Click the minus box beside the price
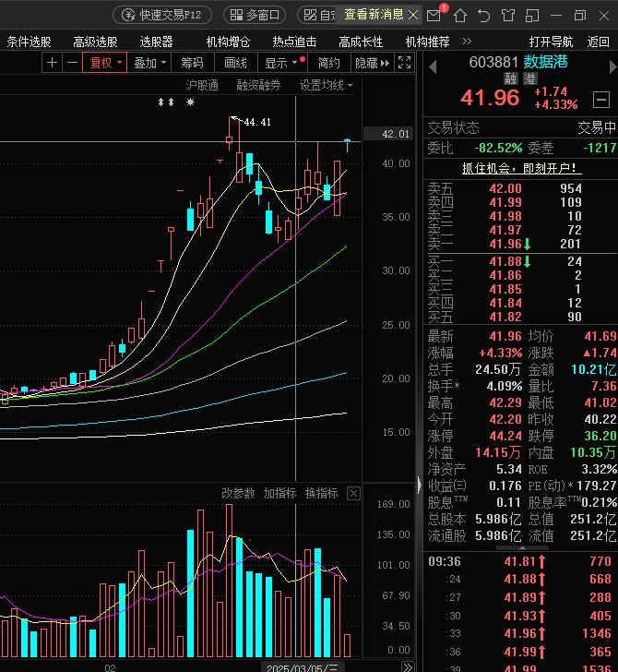Screen dimensions: 618x672 pos(600,100)
